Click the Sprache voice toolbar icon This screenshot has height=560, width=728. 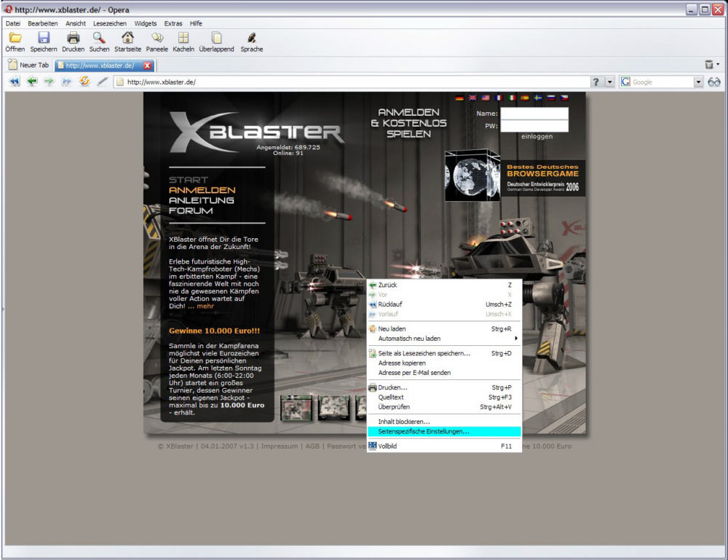pos(252,38)
